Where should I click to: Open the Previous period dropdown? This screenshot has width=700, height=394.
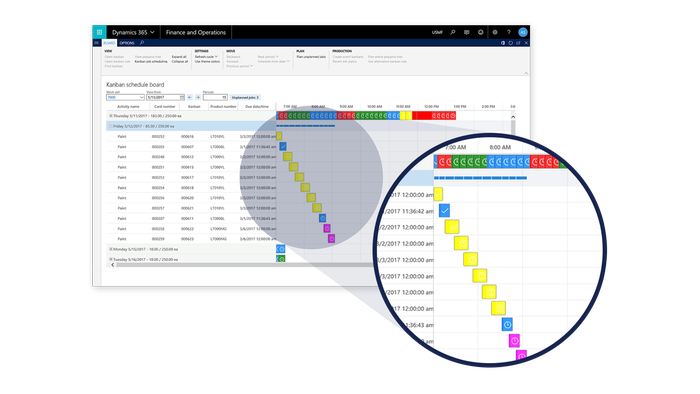pyautogui.click(x=240, y=66)
